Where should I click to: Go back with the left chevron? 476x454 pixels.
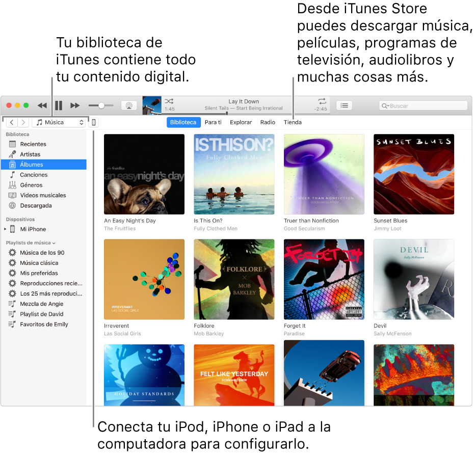[12, 122]
